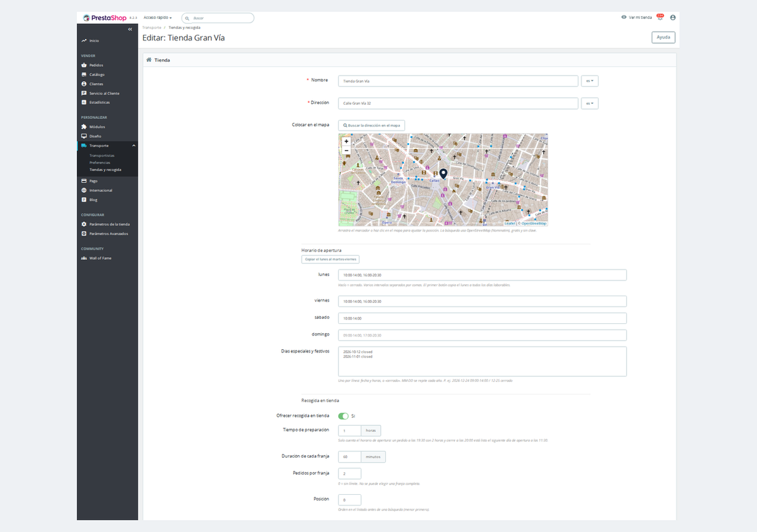Open Preferencias submenu item
Image resolution: width=757 pixels, height=532 pixels.
coord(100,163)
